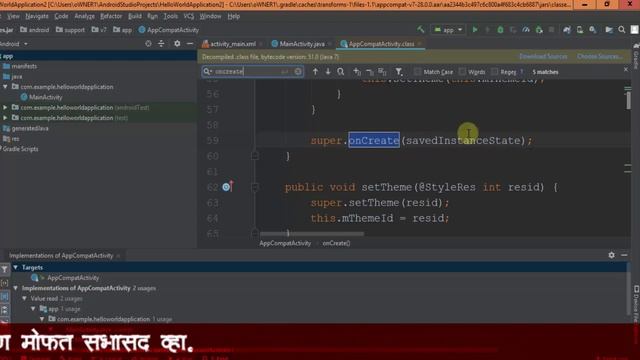Open the Gradle side tool window
The width and height of the screenshot is (640, 360).
point(636,57)
